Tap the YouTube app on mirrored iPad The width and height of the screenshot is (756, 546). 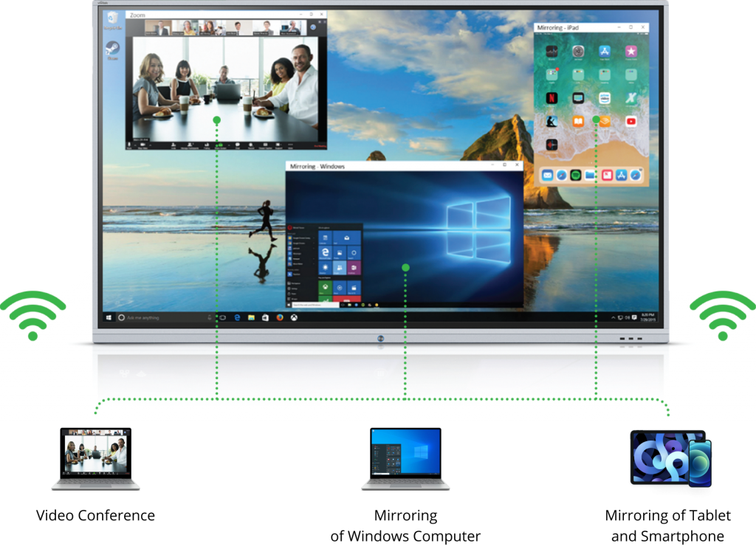(x=630, y=121)
